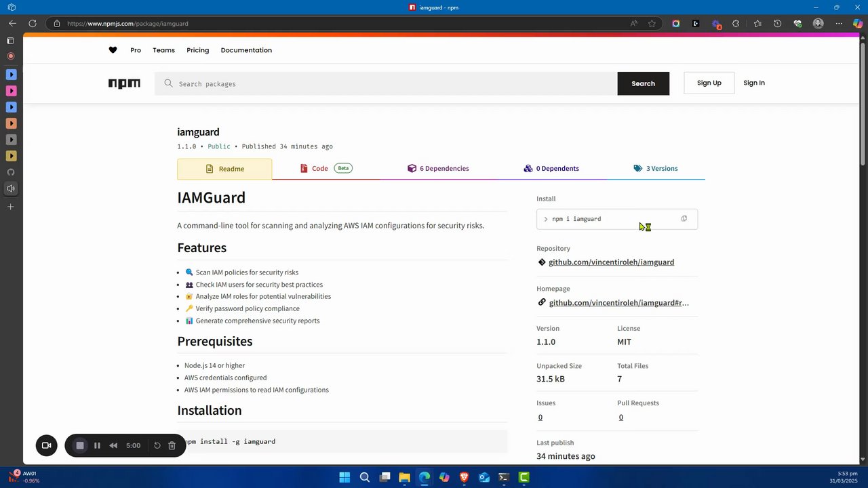Viewport: 868px width, 488px height.
Task: Add a sidebar item with plus icon
Action: pos(11,207)
